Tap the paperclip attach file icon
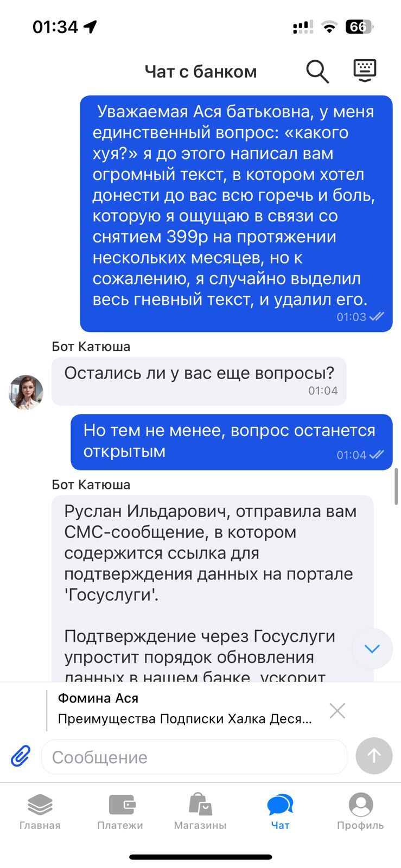The image size is (401, 868). [21, 756]
